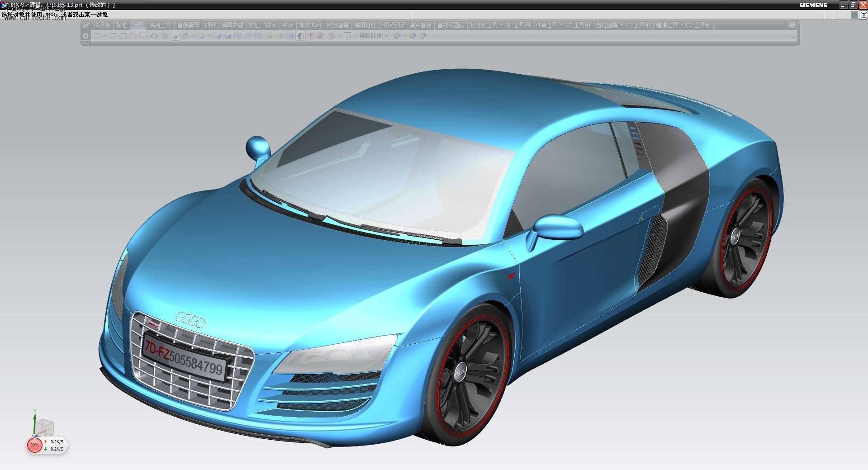Select the Zoom magnifier tool
Screen dimensions: 868x470
pyautogui.click(x=133, y=36)
